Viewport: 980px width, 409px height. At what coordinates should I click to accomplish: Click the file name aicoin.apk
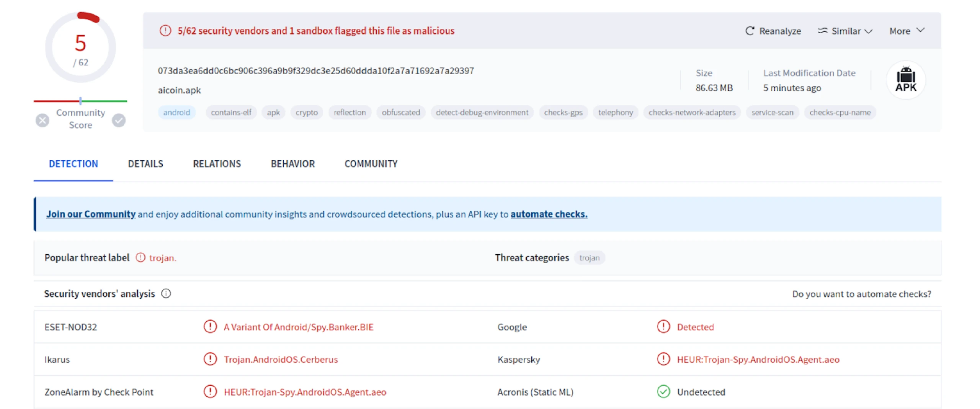click(179, 90)
